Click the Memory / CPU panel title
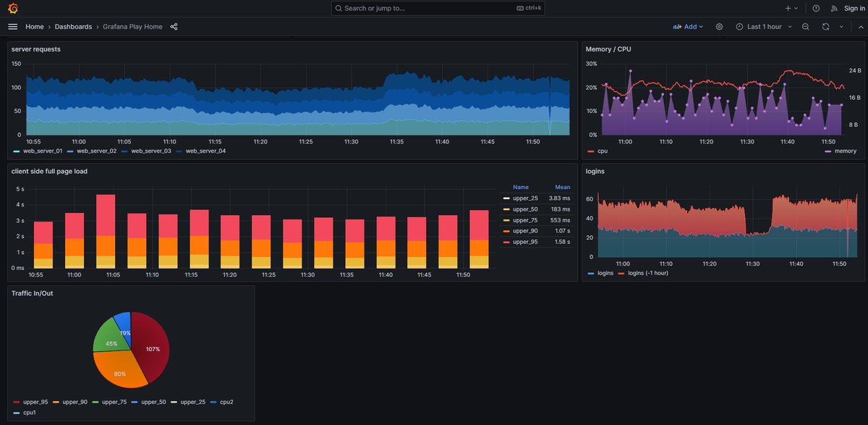 click(609, 49)
